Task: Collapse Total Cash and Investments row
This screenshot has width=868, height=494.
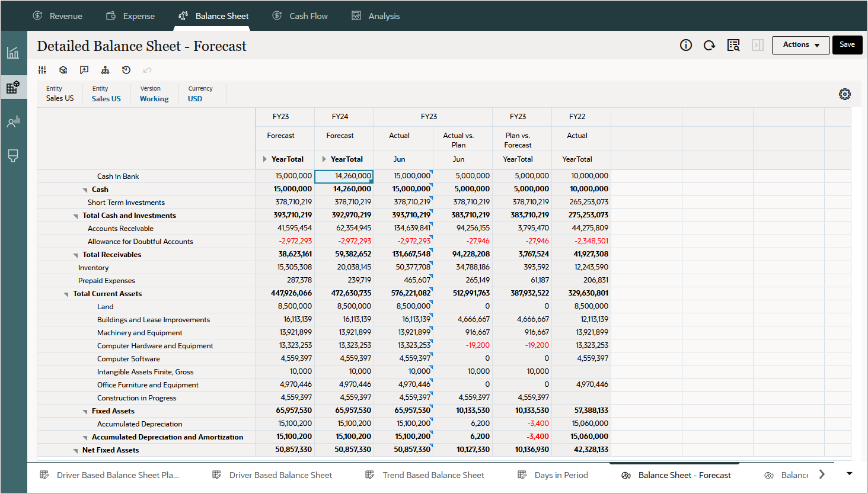Action: pyautogui.click(x=76, y=216)
